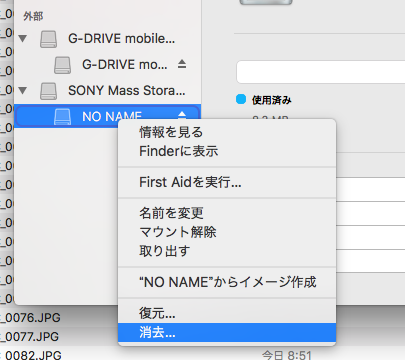405x360 pixels.
Task: Select “NO NAME”からイメージ作成 menu item
Action: click(227, 282)
